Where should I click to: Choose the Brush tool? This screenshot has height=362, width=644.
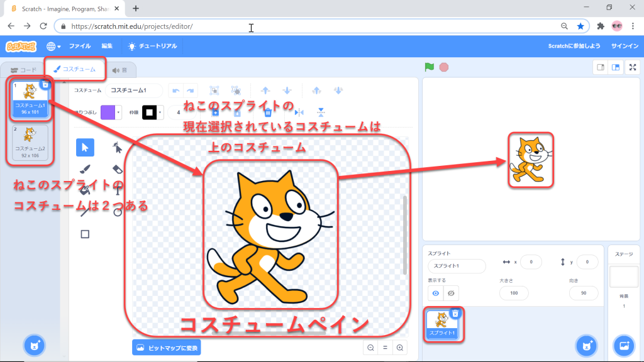click(85, 169)
